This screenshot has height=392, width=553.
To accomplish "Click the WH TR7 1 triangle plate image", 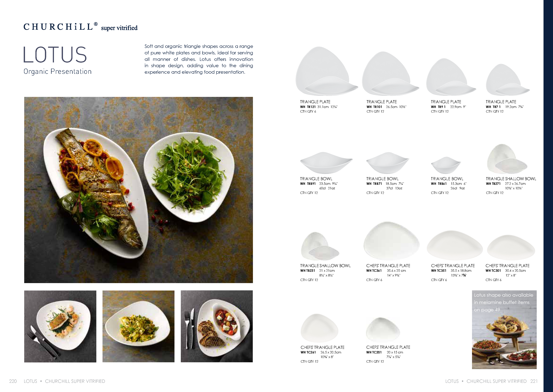I will pos(508,80).
